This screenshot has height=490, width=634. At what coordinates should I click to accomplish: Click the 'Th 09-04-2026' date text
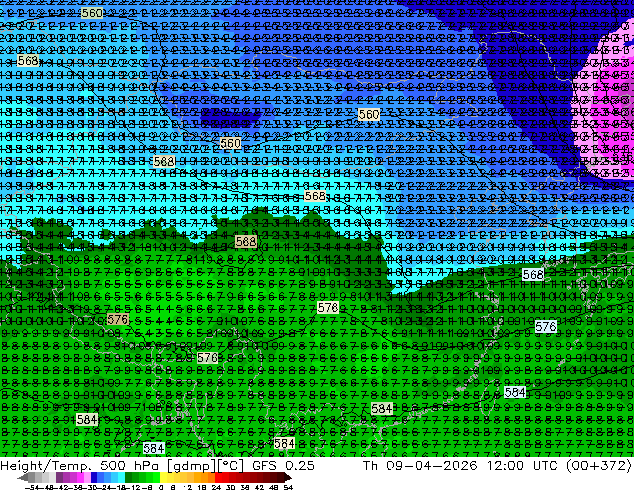(x=420, y=465)
